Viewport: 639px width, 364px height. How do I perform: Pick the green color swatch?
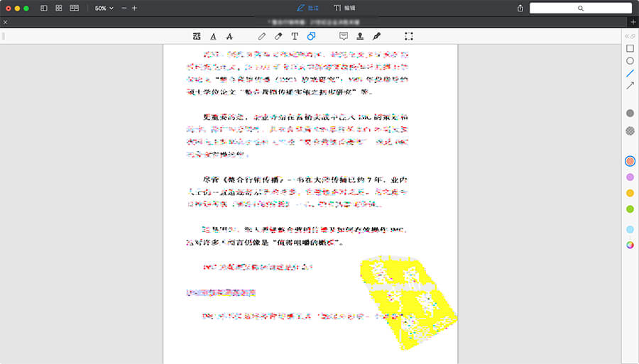click(x=630, y=209)
